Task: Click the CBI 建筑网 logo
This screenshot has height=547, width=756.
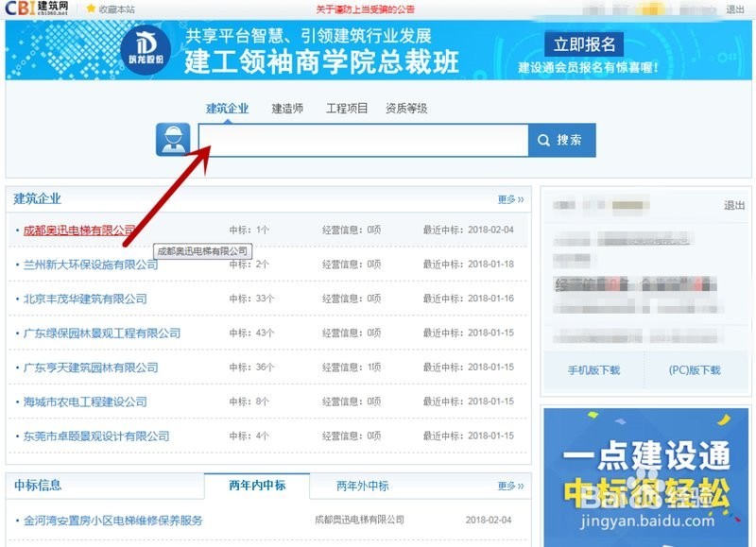Action: click(37, 9)
